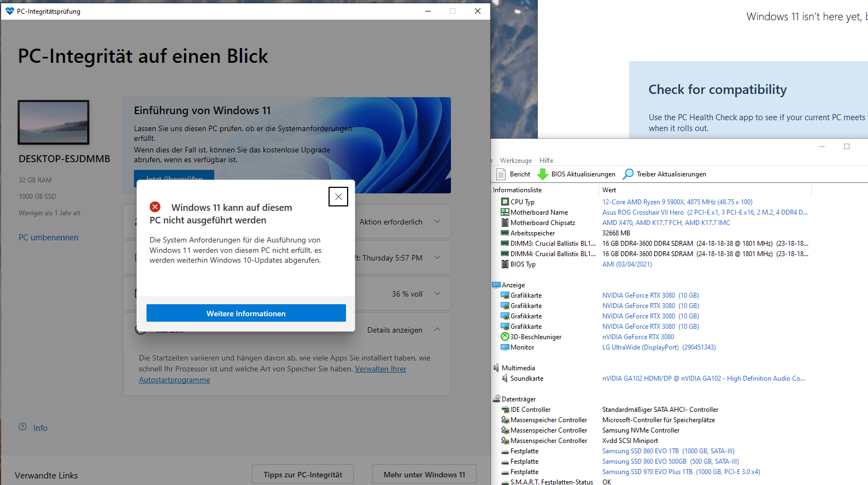The image size is (868, 485).
Task: Open the LG UltraWide (DisplayPort) link
Action: pyautogui.click(x=659, y=347)
